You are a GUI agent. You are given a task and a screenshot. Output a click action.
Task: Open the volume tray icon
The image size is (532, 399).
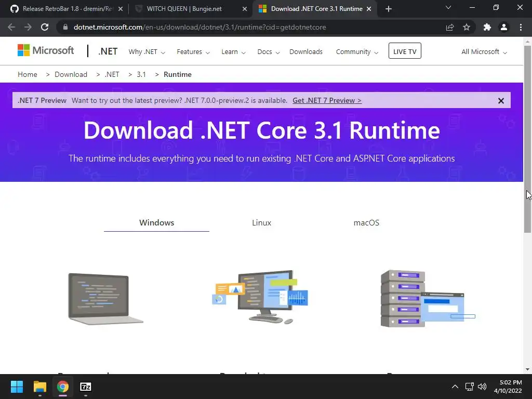[482, 387]
